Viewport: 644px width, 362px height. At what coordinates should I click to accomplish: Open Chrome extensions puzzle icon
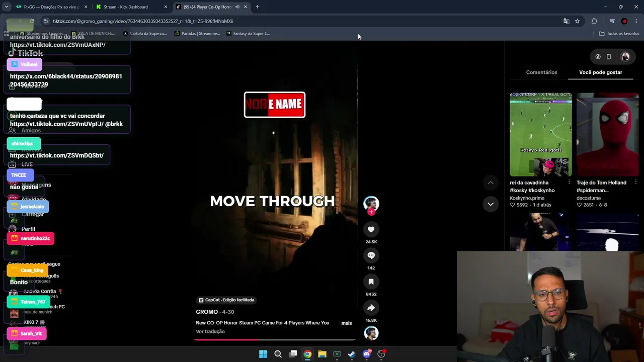(594, 21)
